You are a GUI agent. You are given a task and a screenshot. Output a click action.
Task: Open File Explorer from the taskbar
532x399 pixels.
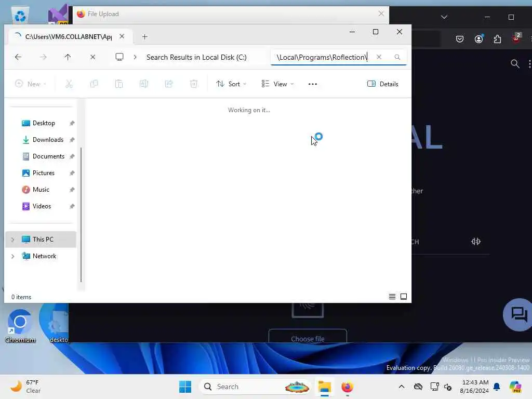[324, 387]
